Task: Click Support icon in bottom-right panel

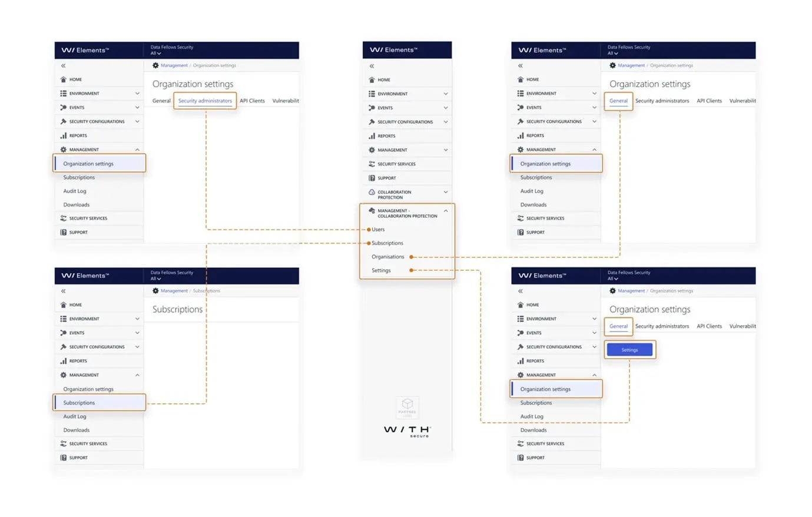Action: [521, 458]
